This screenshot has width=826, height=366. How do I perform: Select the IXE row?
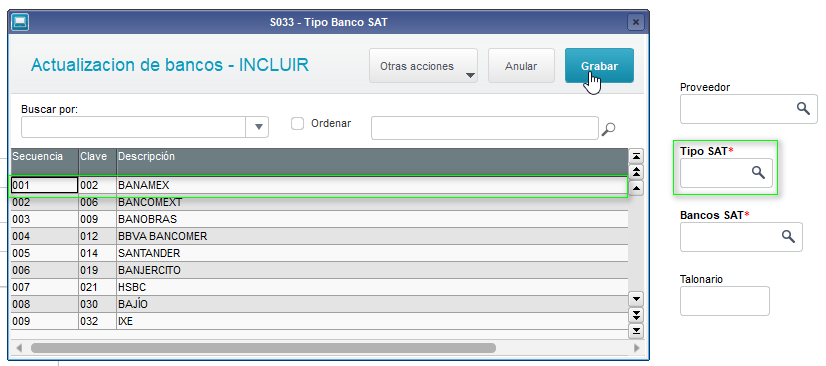319,321
